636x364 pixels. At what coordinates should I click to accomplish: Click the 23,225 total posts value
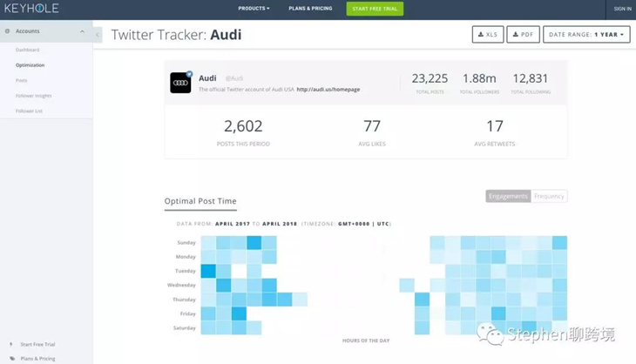pyautogui.click(x=430, y=78)
